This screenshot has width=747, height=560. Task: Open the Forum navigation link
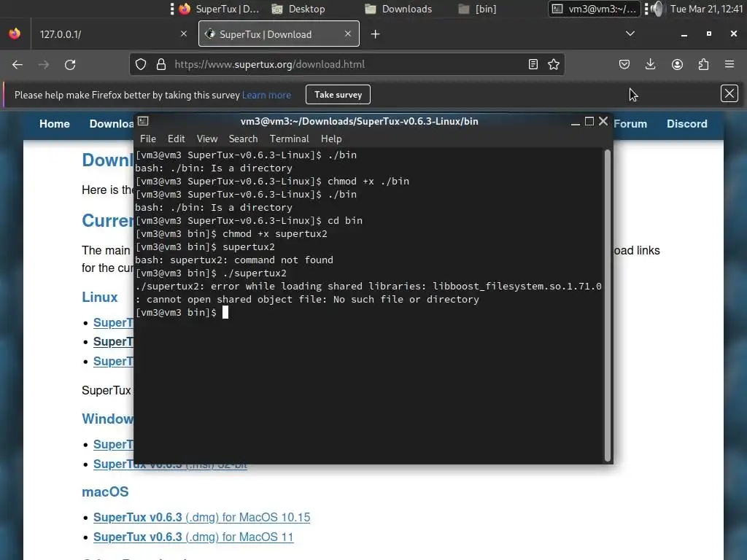point(630,124)
